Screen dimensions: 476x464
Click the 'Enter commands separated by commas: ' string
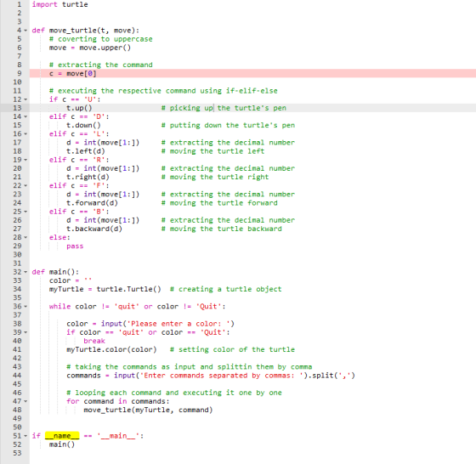pyautogui.click(x=221, y=376)
